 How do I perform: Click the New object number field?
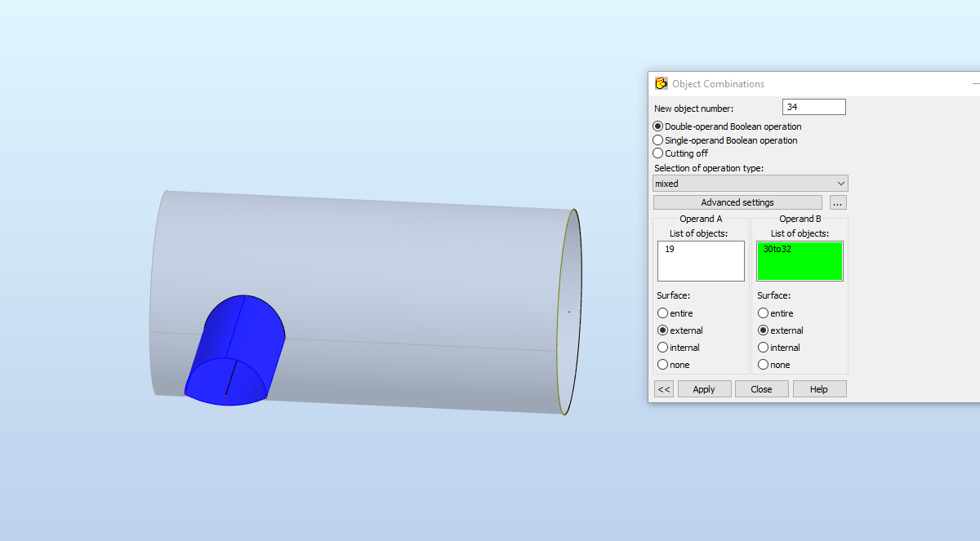click(x=813, y=107)
